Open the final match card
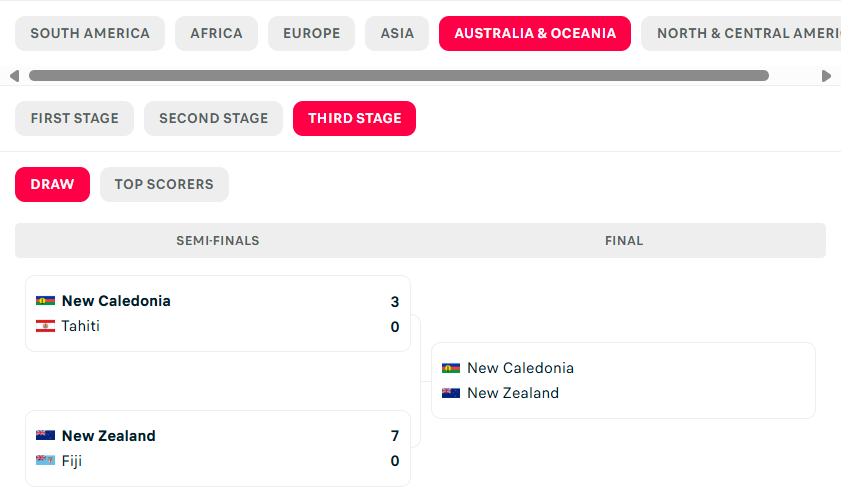 (x=623, y=380)
